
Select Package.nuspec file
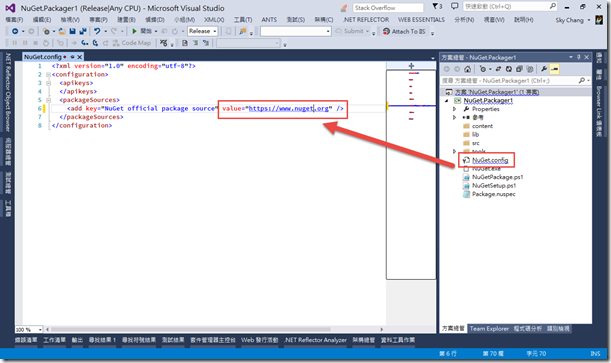point(493,194)
